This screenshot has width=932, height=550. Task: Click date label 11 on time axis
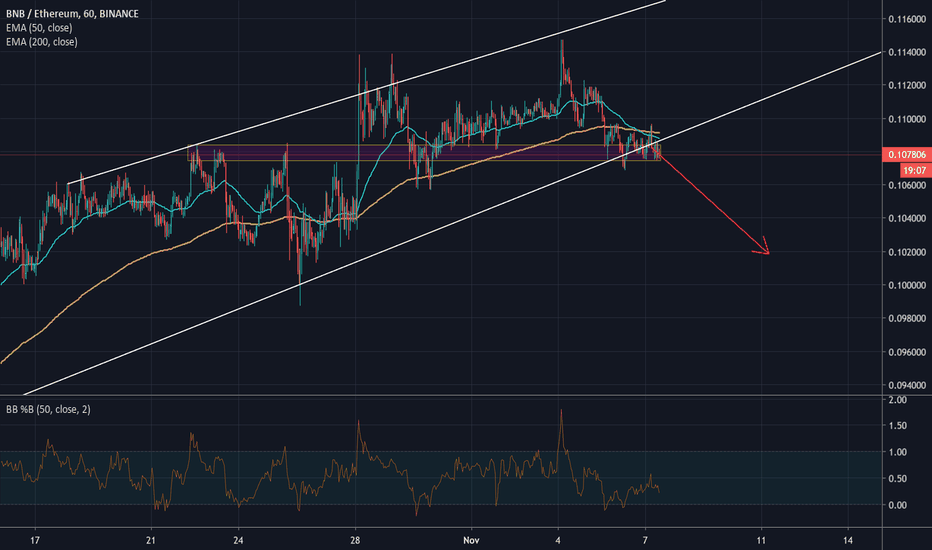[x=761, y=540]
